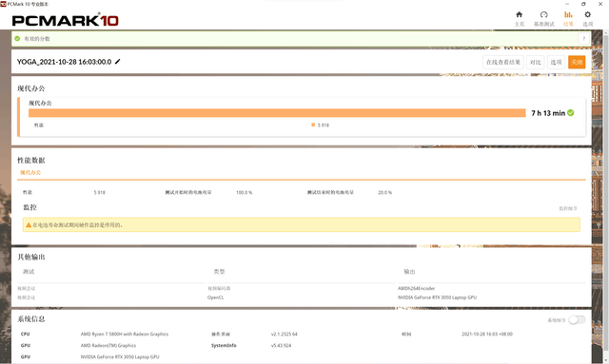Click the orange 关闭 button

pos(577,62)
